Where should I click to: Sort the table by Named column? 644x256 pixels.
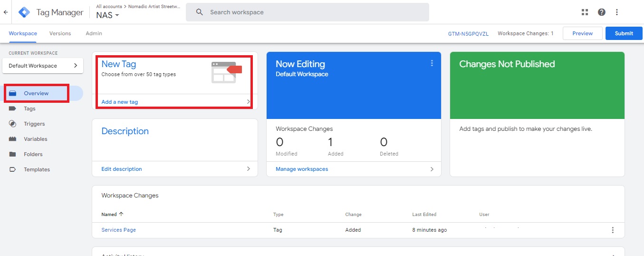112,215
